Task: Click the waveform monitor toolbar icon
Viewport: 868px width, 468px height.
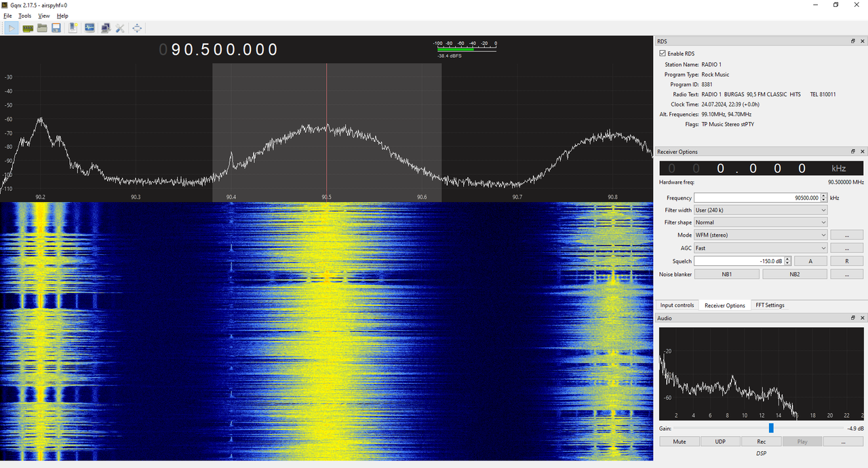Action: tap(90, 28)
